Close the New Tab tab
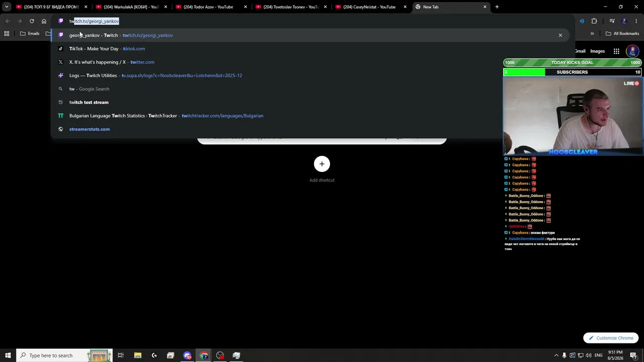644x362 pixels. (485, 7)
